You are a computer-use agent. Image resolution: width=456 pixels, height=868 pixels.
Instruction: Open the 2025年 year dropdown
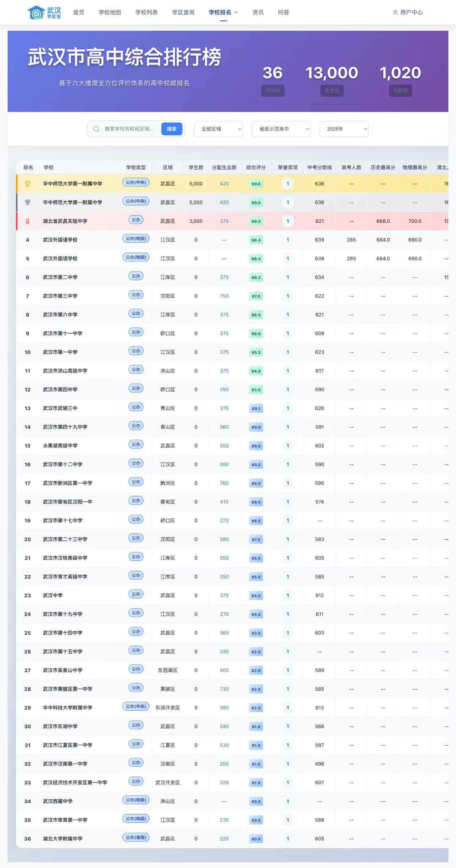[x=344, y=129]
